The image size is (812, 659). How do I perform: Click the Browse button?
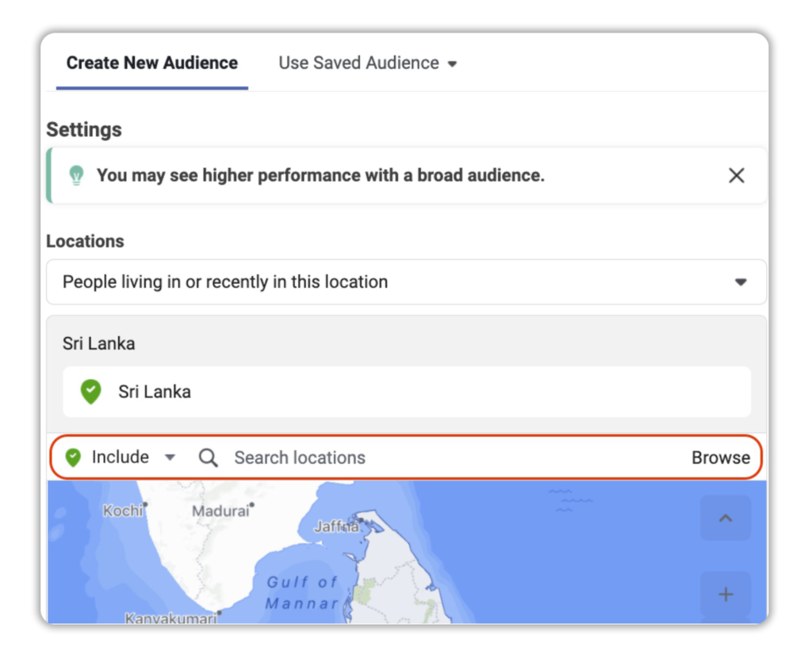point(721,458)
